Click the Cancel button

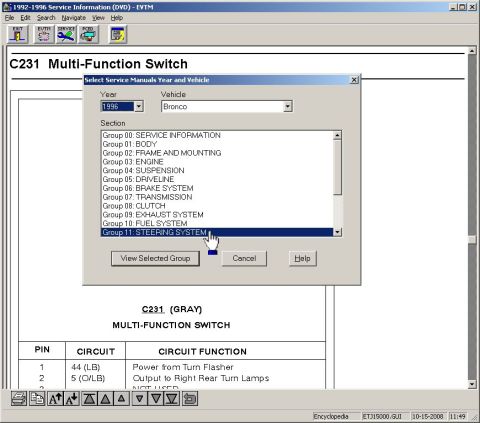coord(244,258)
